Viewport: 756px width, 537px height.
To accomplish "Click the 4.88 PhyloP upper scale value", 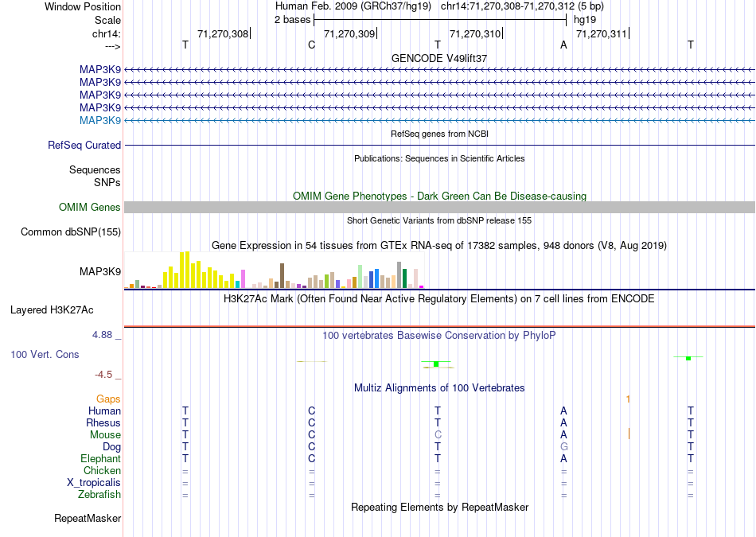I will (x=102, y=335).
